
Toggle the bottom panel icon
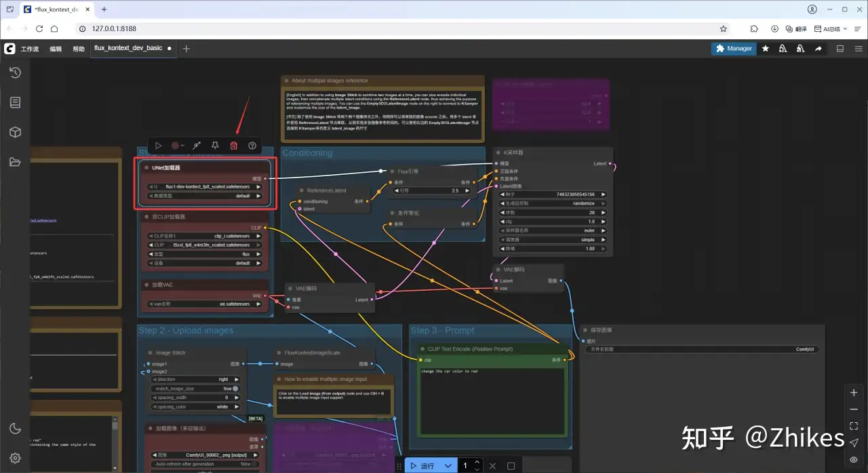click(x=840, y=49)
